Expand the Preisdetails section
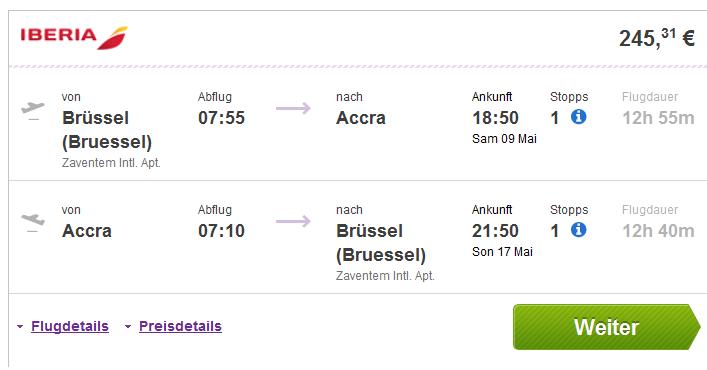707x370 pixels. (180, 326)
